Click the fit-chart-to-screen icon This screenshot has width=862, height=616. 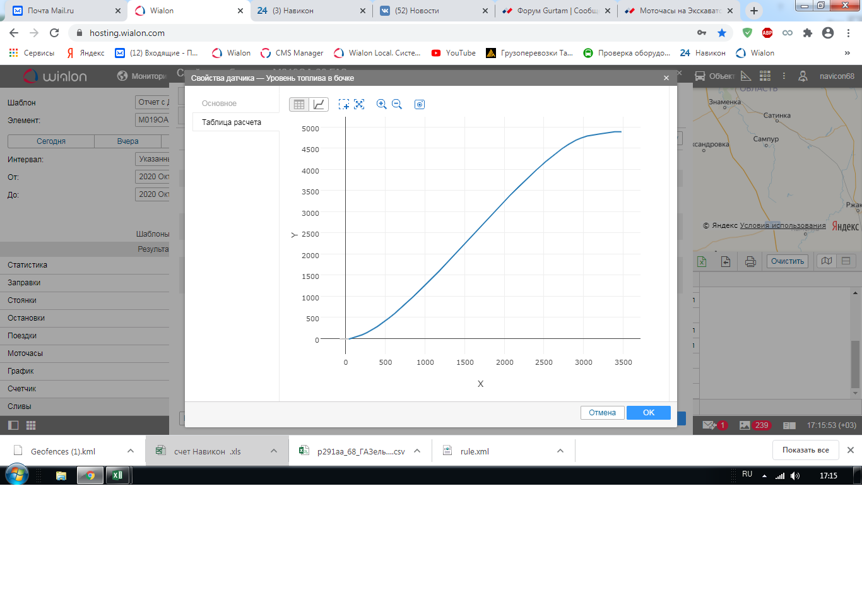coord(359,104)
